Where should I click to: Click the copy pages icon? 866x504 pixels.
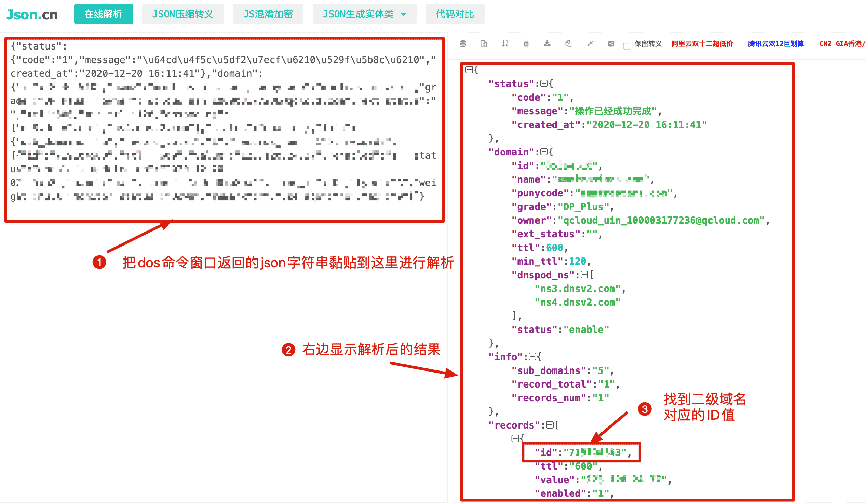(569, 44)
